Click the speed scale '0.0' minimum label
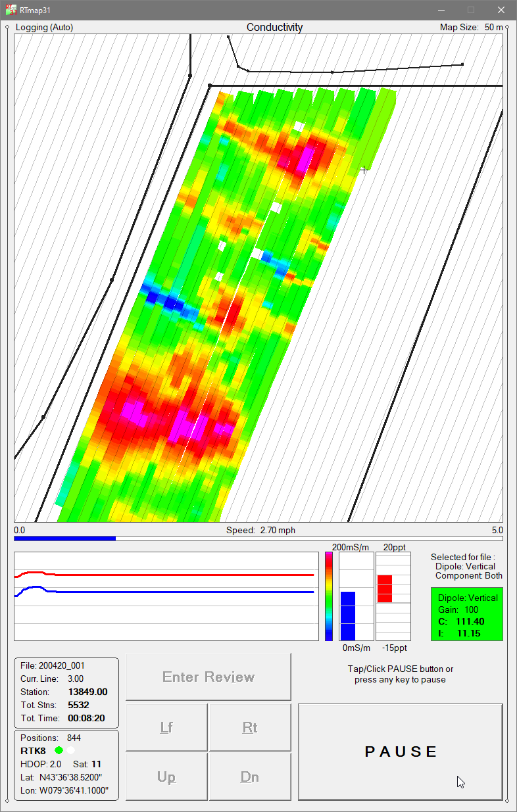The image size is (517, 812). pos(20,530)
